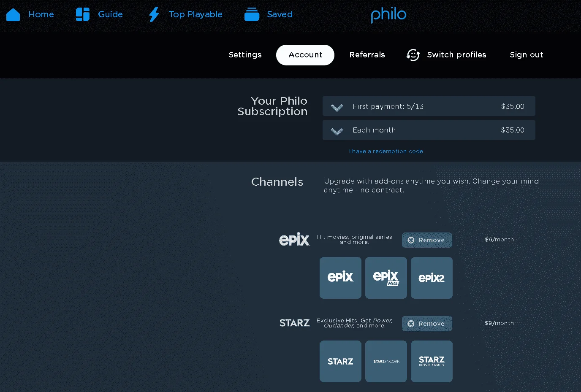Click the Switch profiles face icon
Image resolution: width=581 pixels, height=392 pixels.
point(413,55)
